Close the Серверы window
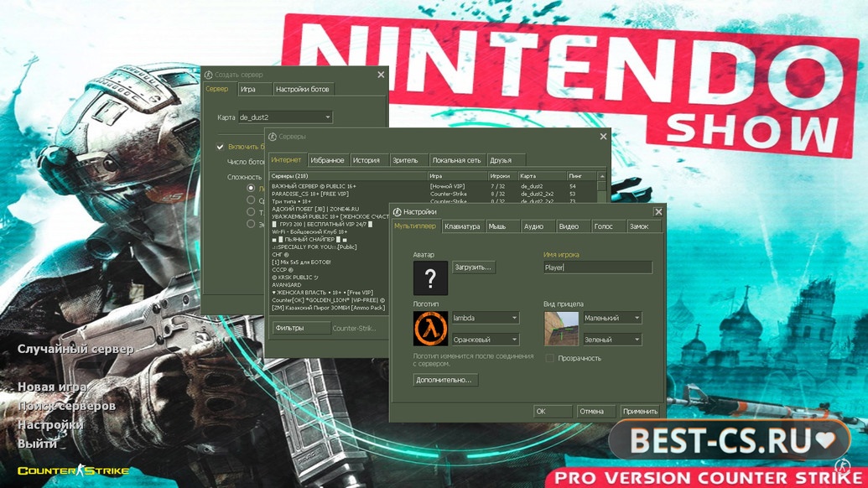This screenshot has width=868, height=488. (x=603, y=137)
